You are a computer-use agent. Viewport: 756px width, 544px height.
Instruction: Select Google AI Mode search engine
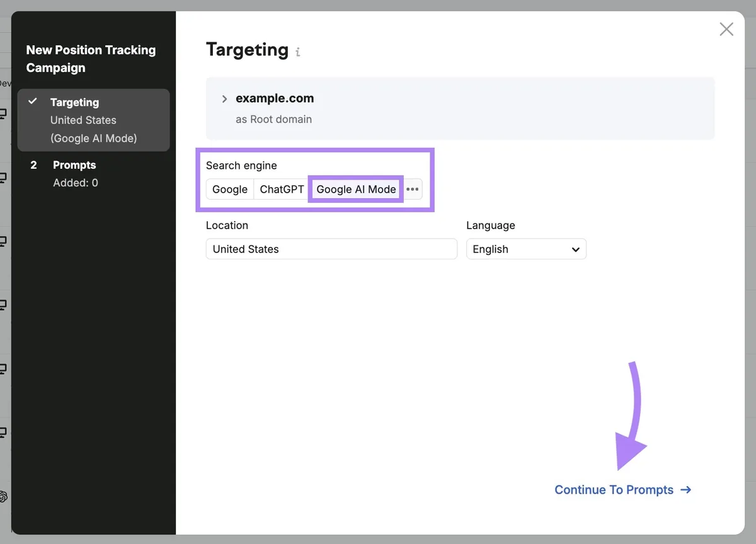point(356,189)
